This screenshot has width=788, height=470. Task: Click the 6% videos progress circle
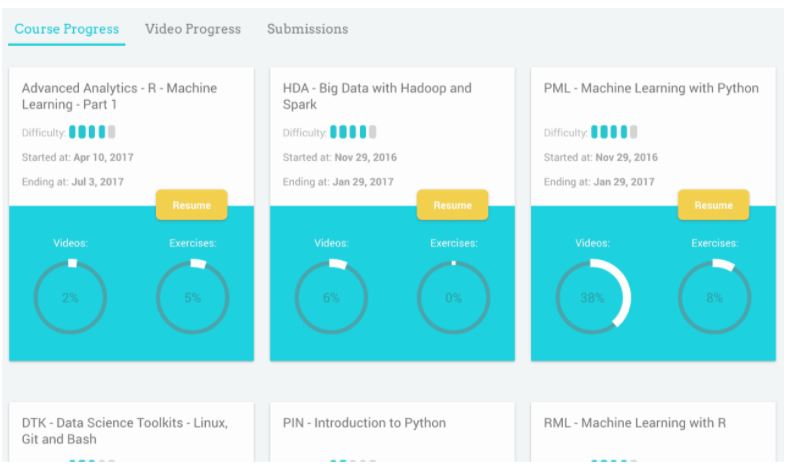[x=332, y=298]
